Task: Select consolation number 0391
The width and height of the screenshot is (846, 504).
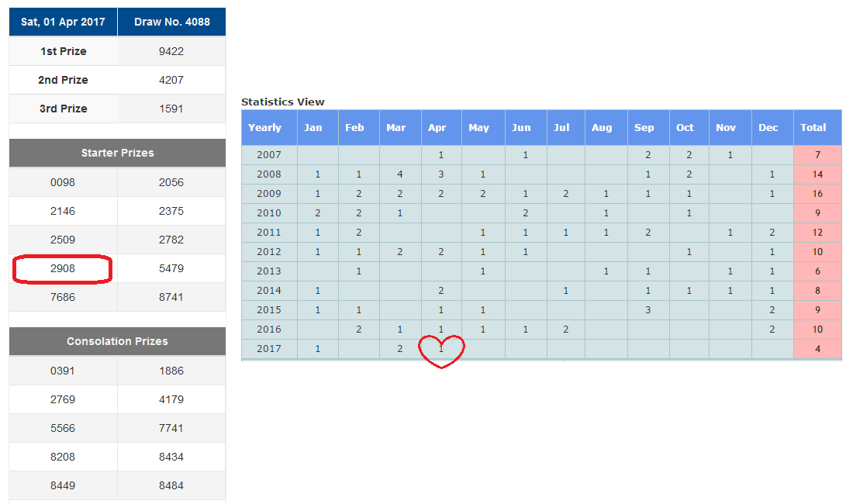Action: pos(63,371)
